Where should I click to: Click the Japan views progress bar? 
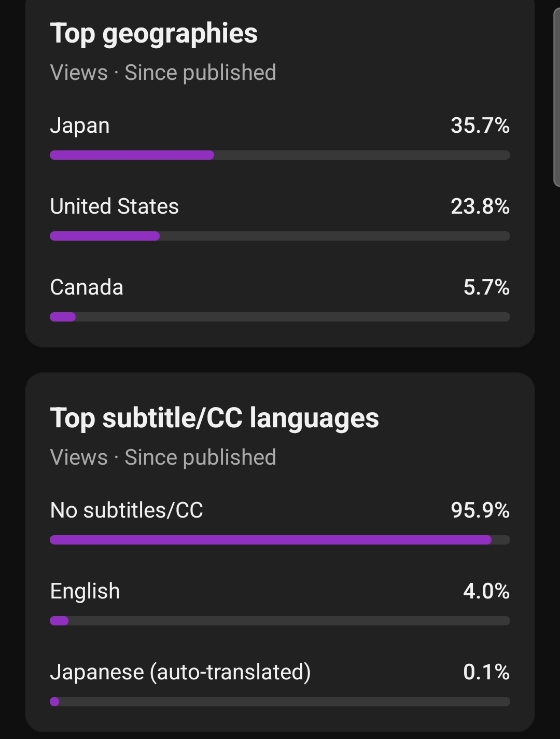[279, 155]
